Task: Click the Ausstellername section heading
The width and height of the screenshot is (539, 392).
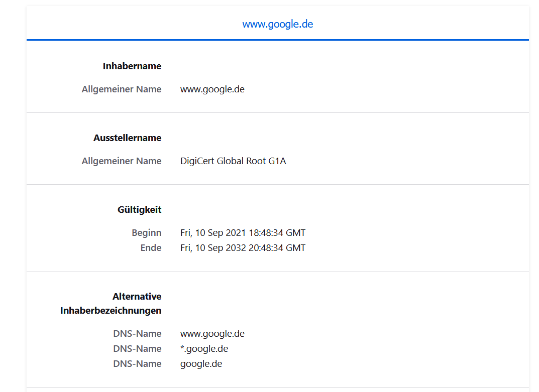Action: click(x=127, y=138)
